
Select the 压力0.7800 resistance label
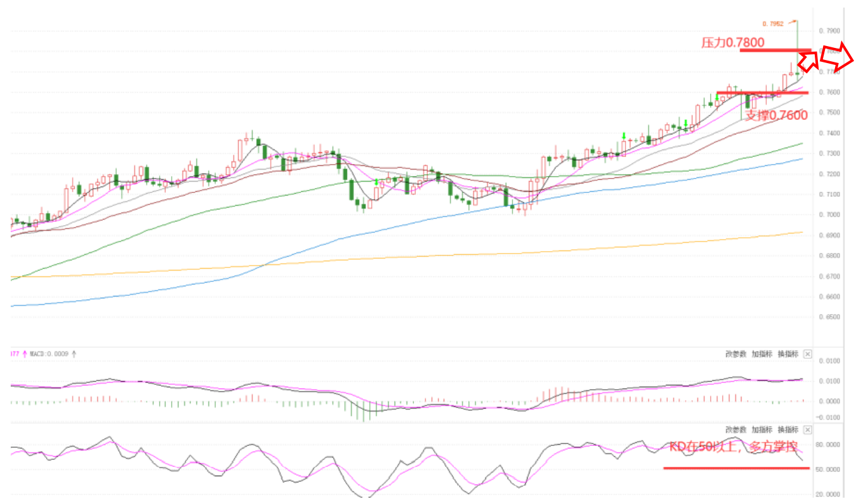733,42
